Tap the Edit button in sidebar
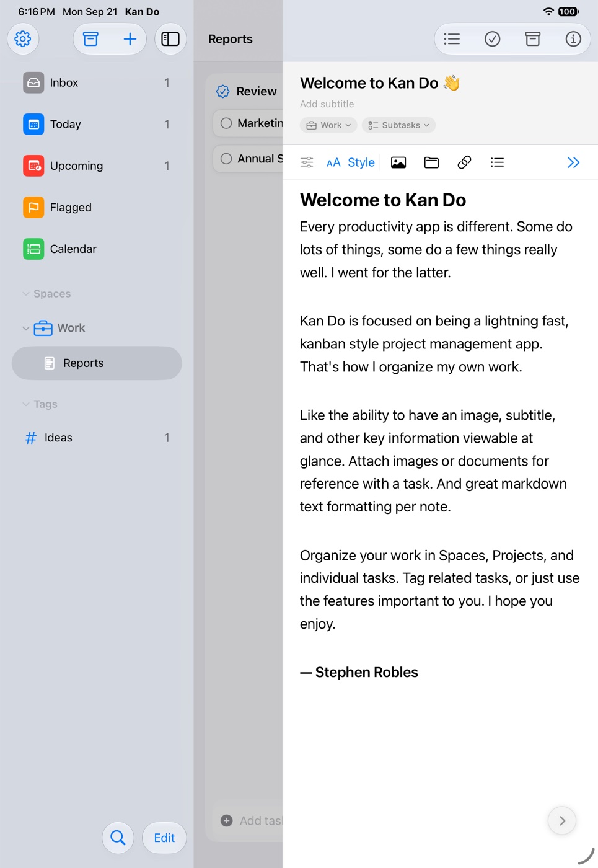This screenshot has width=598, height=868. [164, 838]
